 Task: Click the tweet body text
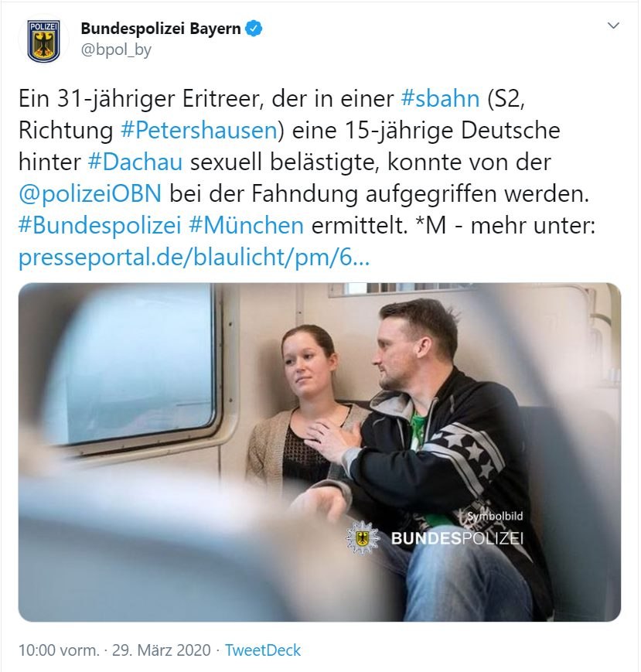[307, 178]
